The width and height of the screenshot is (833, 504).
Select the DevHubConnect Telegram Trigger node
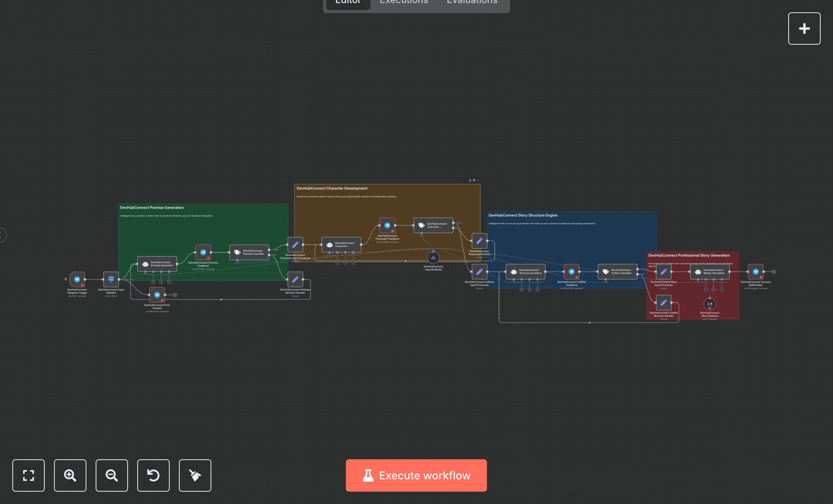[x=77, y=279]
